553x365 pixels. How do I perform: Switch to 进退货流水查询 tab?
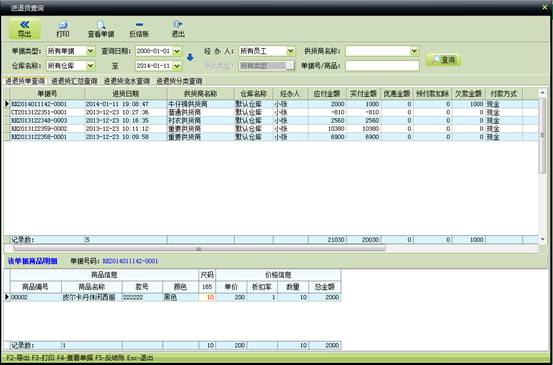pyautogui.click(x=127, y=81)
